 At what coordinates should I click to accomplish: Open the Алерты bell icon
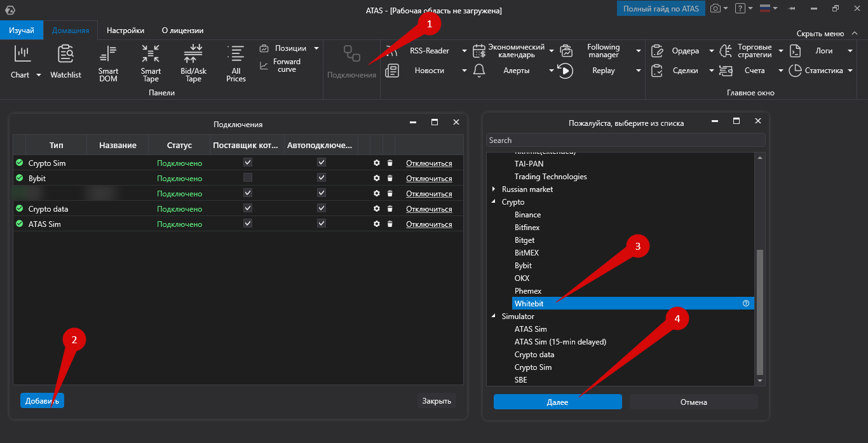pos(480,71)
